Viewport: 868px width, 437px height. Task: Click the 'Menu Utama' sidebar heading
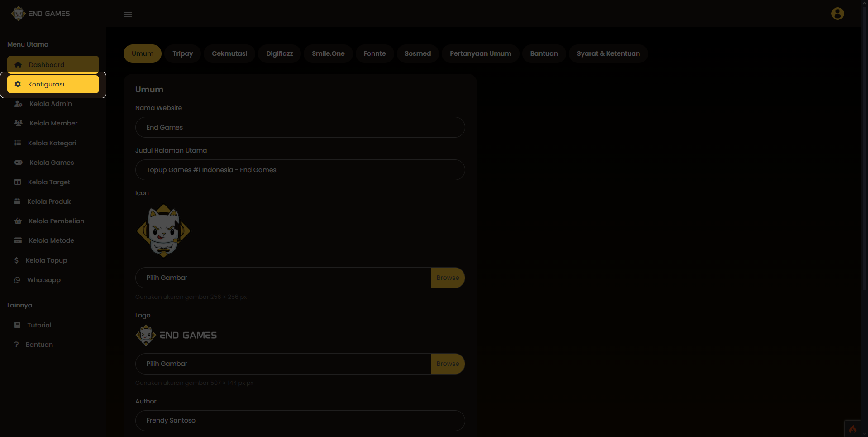(28, 44)
